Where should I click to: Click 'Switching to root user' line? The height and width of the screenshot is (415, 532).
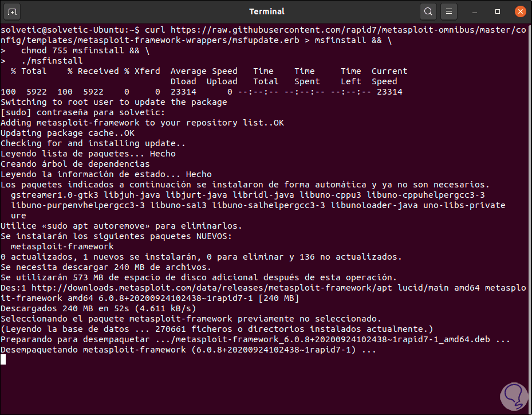pyautogui.click(x=113, y=102)
